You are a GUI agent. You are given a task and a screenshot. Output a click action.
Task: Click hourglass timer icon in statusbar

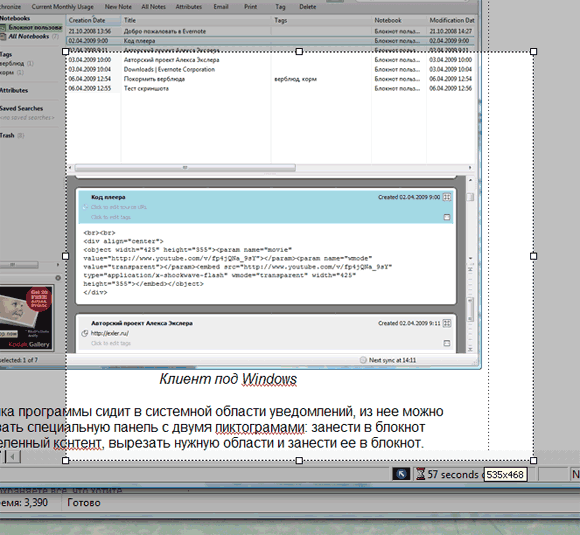coord(421,474)
